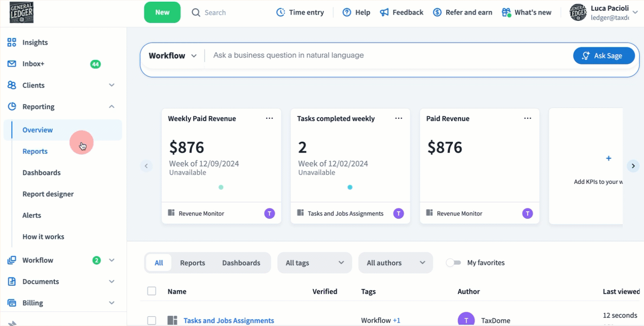Check the select-all checkbox in Name header

tap(152, 291)
